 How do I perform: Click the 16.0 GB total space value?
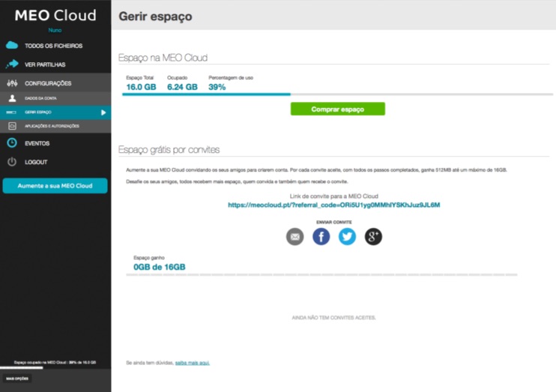[141, 87]
